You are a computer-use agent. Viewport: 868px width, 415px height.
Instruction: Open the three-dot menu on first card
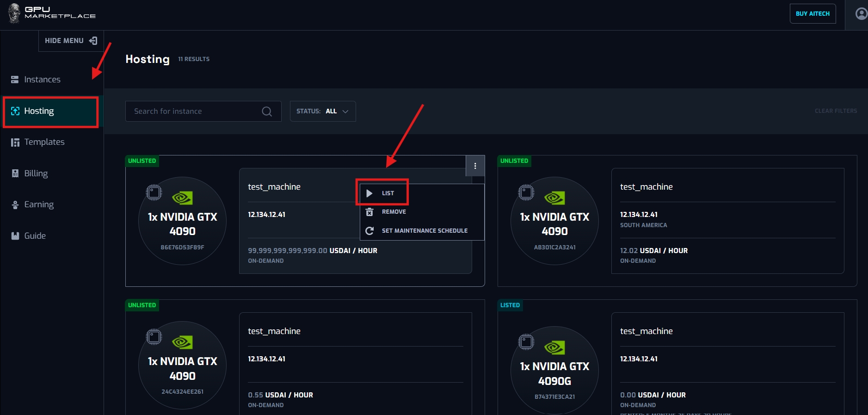pyautogui.click(x=475, y=166)
